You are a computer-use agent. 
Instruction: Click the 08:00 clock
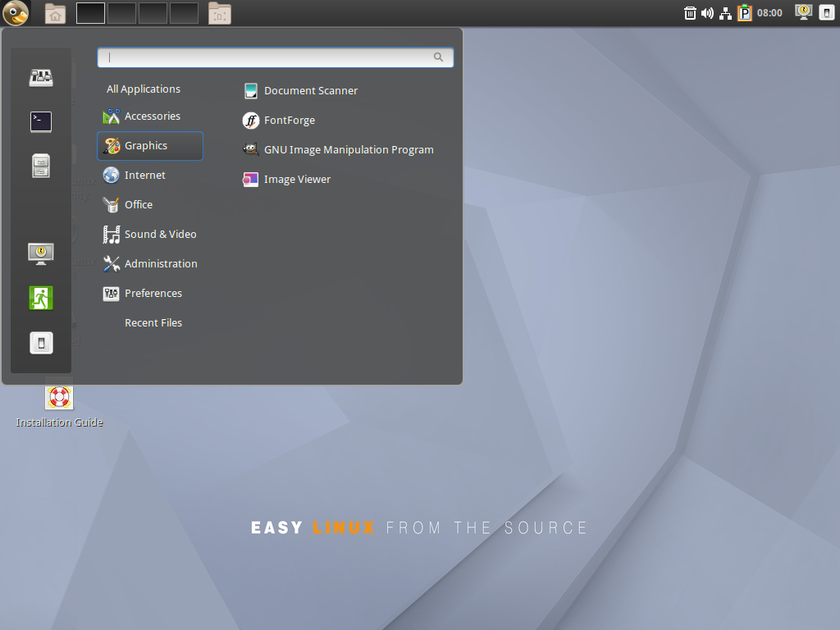pos(769,13)
